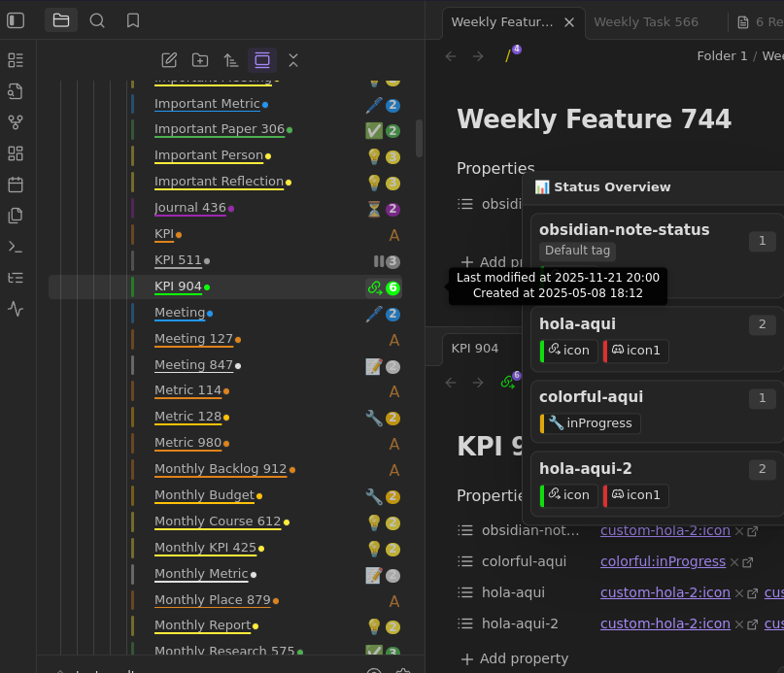Screen dimensions: 784x673
Task: Click the top list-view ribbon icon
Action: [x=16, y=60]
